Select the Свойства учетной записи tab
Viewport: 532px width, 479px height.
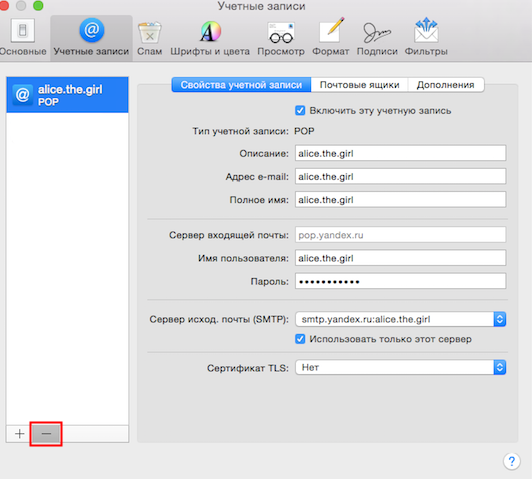[241, 85]
